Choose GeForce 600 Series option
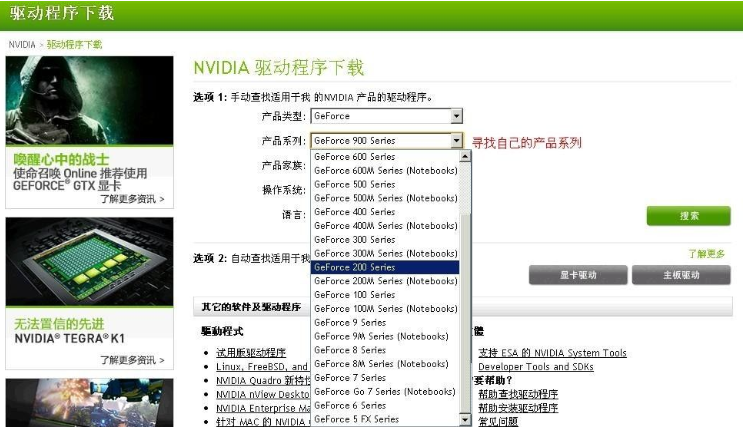The height and width of the screenshot is (429, 743). click(x=385, y=157)
